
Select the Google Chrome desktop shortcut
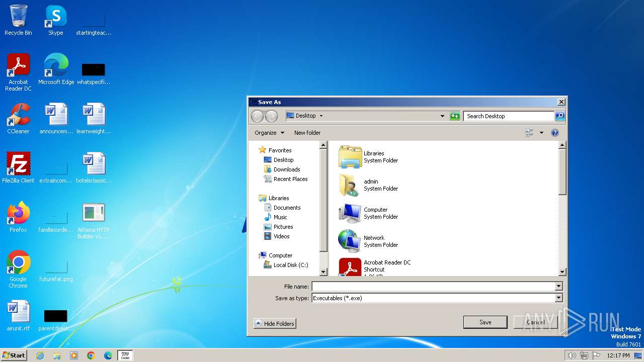click(18, 269)
